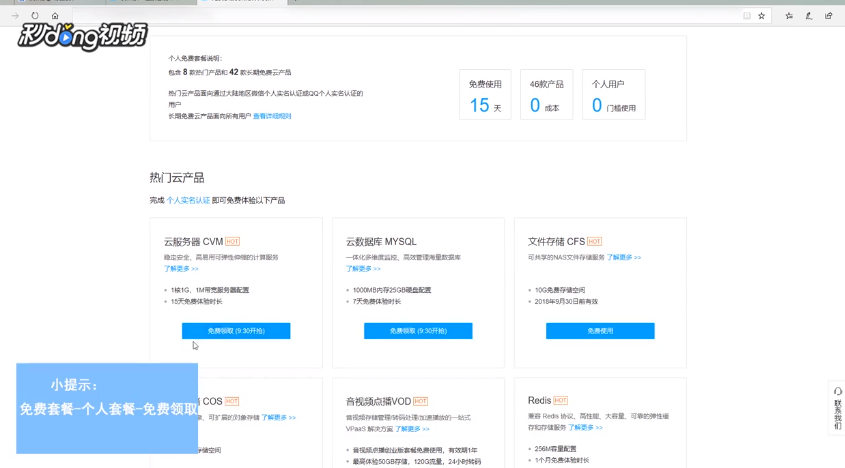Open the 个人实名认证 link

(x=188, y=200)
